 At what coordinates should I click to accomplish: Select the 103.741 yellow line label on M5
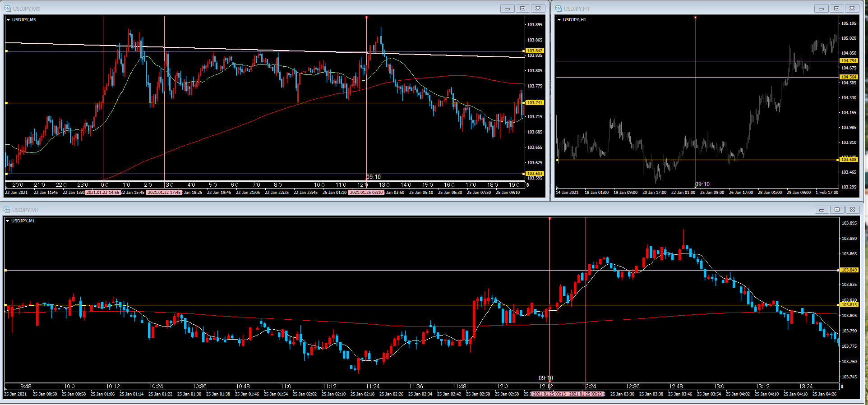[535, 103]
